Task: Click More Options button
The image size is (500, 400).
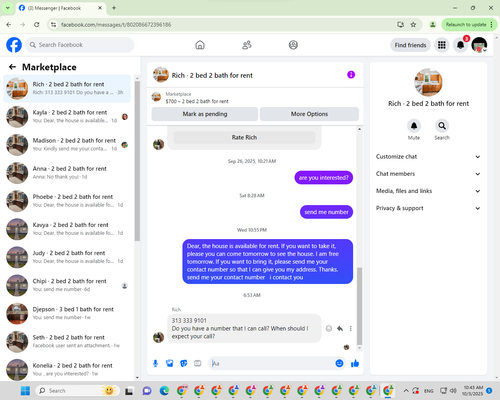Action: point(309,114)
